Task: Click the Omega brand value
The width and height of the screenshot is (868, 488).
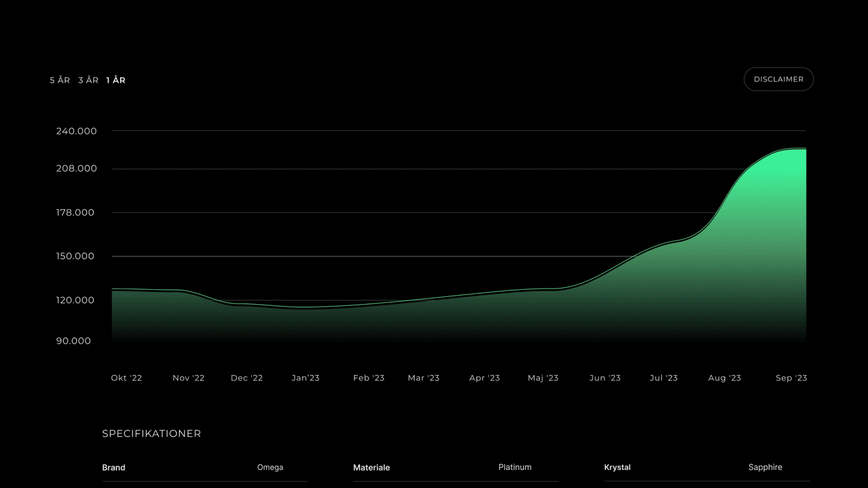Action: [270, 467]
